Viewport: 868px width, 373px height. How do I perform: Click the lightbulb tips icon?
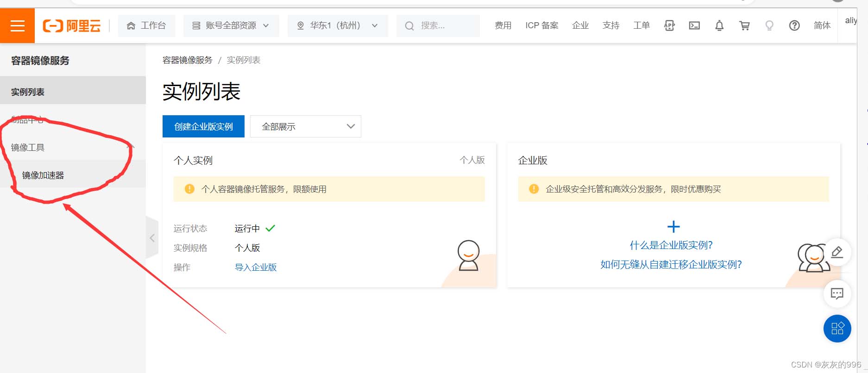pos(769,25)
